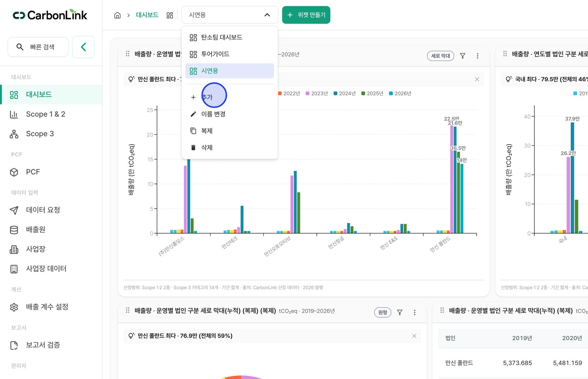The image size is (588, 379).
Task: Open filter icon on first chart widget
Action: pos(463,56)
